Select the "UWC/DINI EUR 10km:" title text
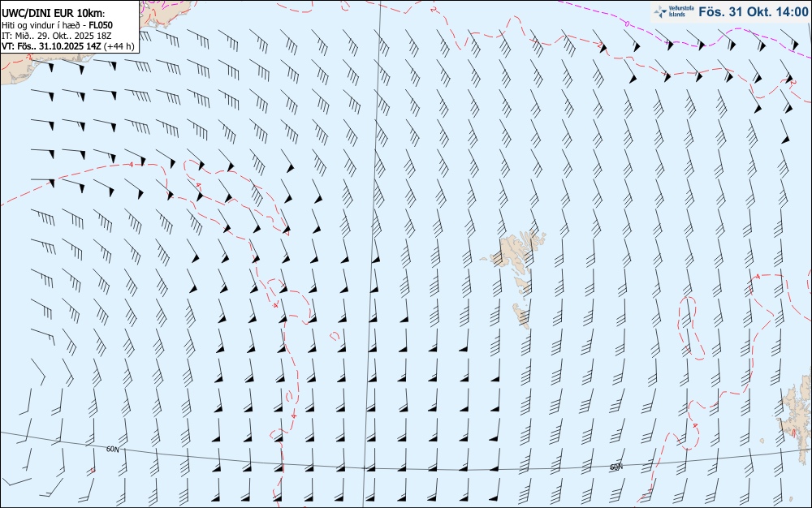812x508 pixels. (x=53, y=14)
